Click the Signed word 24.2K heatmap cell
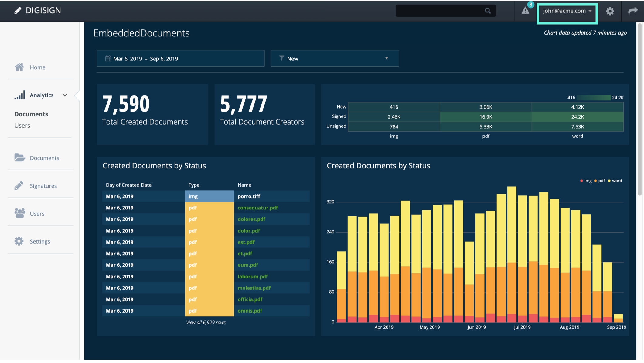The image size is (644, 363). 578,117
